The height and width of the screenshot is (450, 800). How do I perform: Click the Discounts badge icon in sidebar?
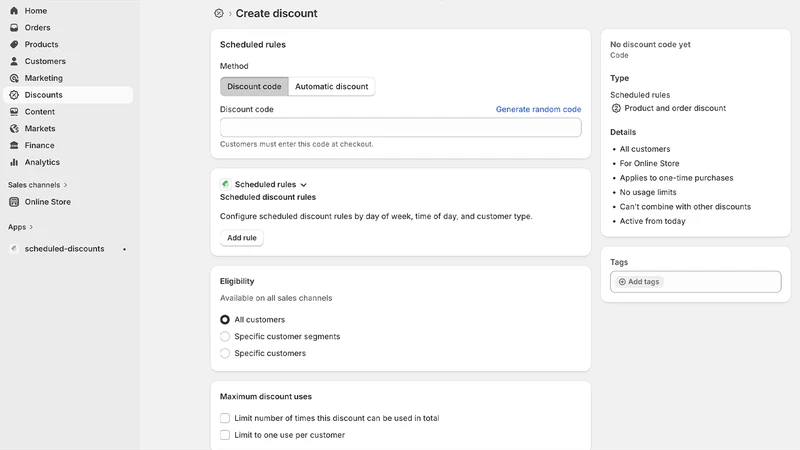tap(14, 95)
